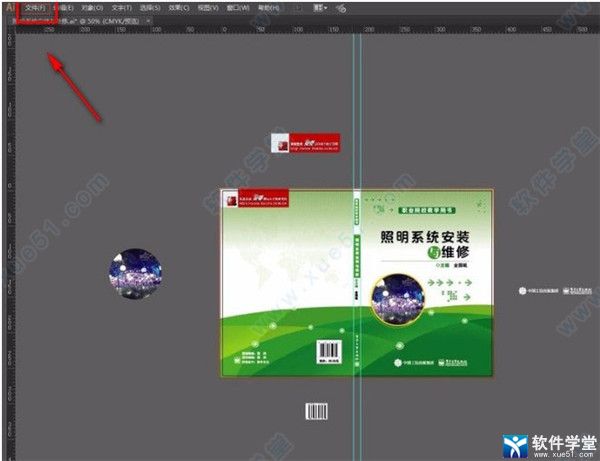600x461 pixels.
Task: Select the circular night photo on the pasteboard
Action: pos(135,273)
